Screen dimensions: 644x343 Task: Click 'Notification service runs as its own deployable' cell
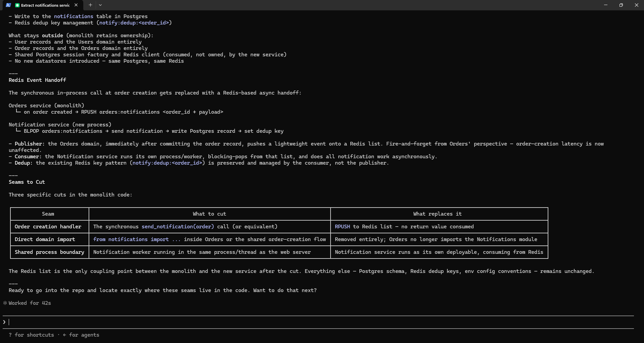pos(439,252)
